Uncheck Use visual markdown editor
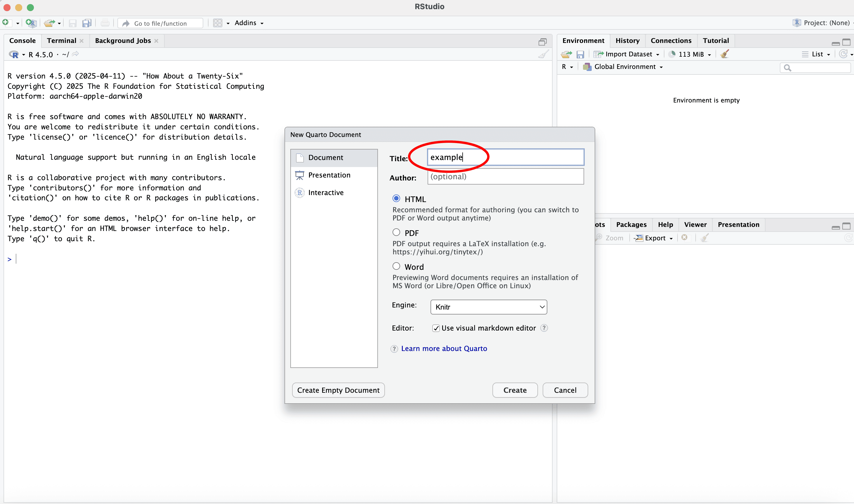 tap(436, 328)
